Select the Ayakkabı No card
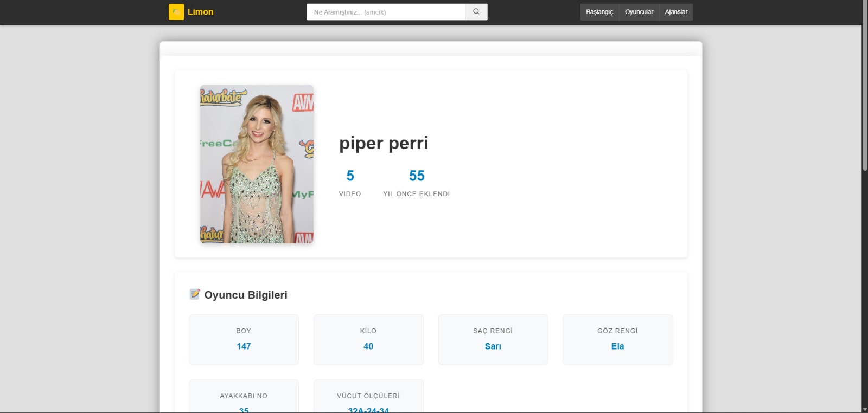The width and height of the screenshot is (868, 413). coord(244,398)
